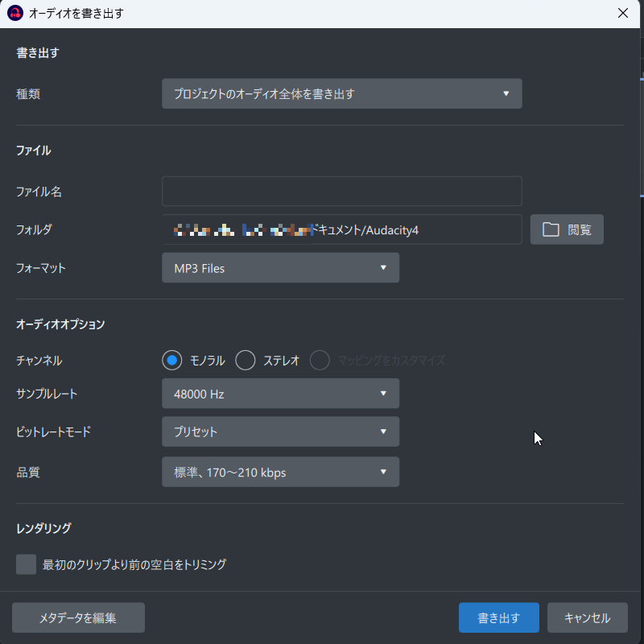644x644 pixels.
Task: Click the arrow icon of the 種類 dropdown
Action: (506, 93)
